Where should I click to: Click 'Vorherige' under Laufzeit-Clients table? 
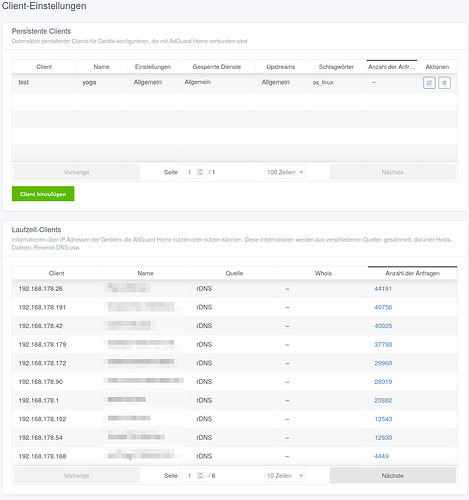click(77, 475)
